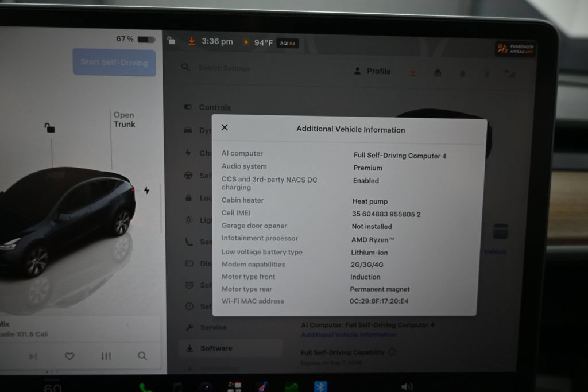Tap the Search Settings field
The width and height of the screenshot is (588, 392).
tap(225, 68)
